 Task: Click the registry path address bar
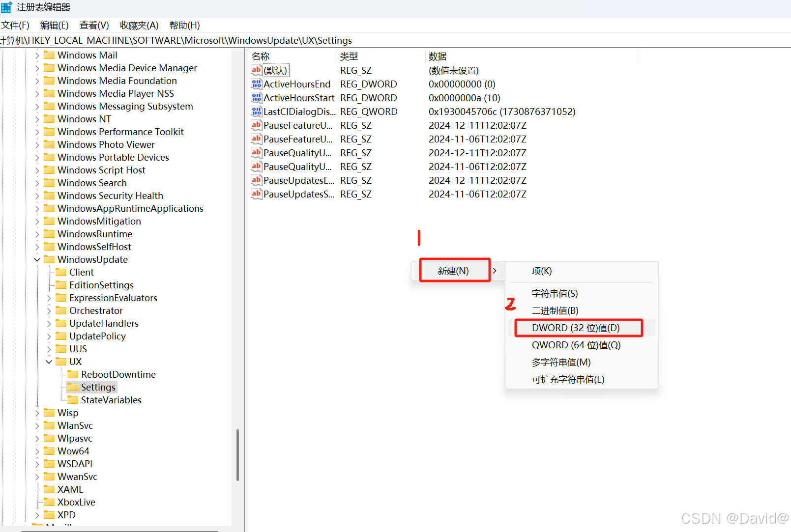(395, 40)
